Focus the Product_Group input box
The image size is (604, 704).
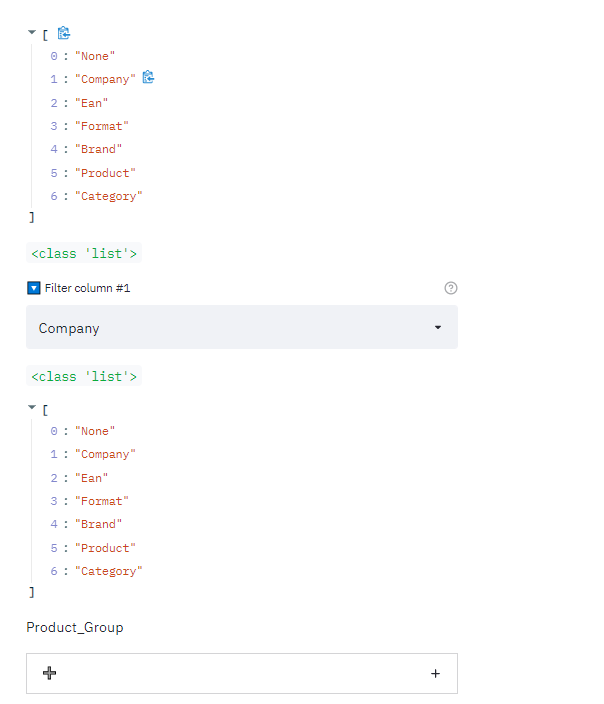click(240, 674)
